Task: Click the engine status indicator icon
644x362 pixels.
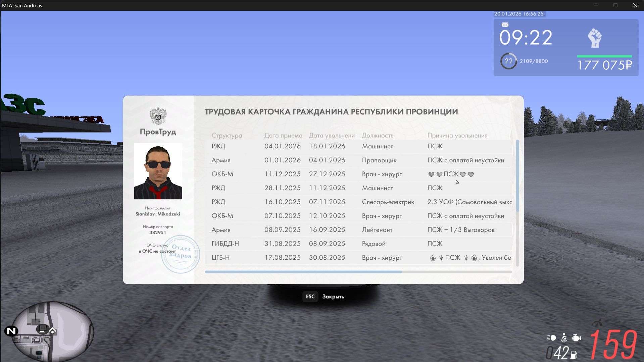Action: [576, 338]
